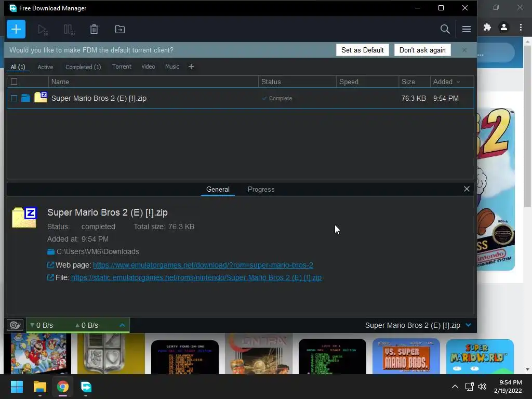Click the move to folder icon

coord(120,30)
